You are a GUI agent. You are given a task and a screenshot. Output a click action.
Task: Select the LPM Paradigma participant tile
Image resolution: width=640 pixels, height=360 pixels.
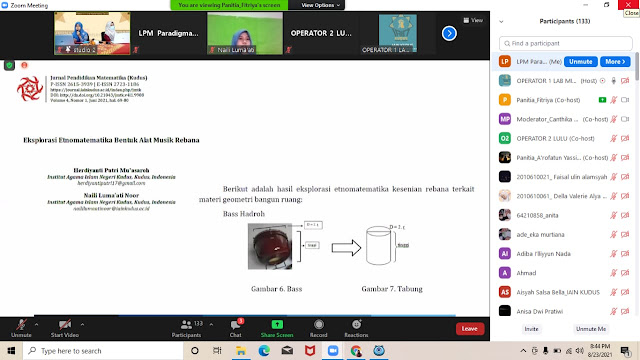[169, 33]
